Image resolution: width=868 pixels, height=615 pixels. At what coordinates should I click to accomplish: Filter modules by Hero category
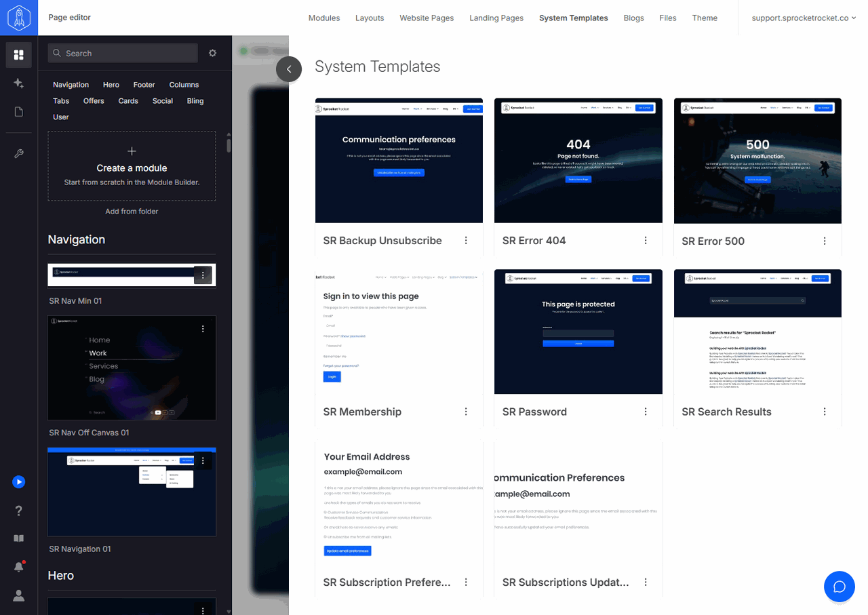pos(111,85)
